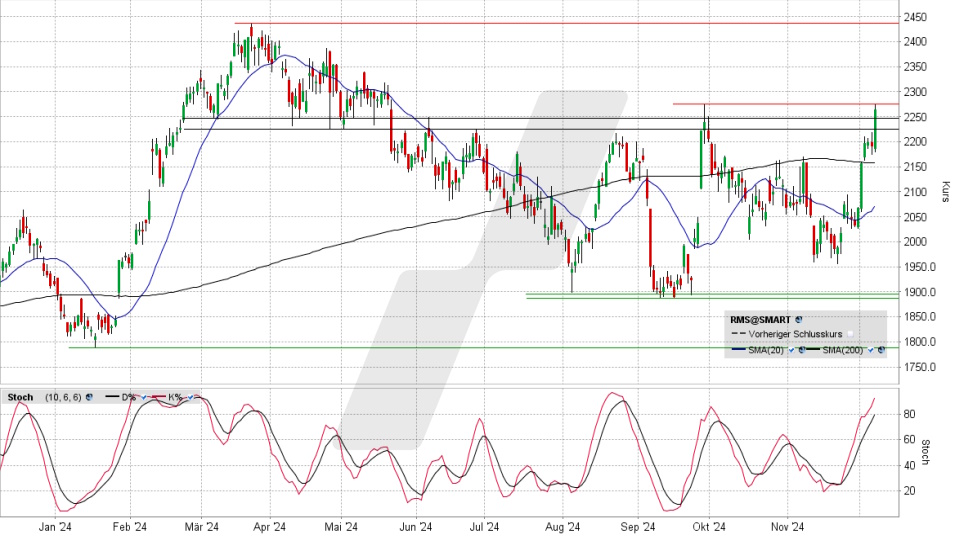Click the SMA(200) legend label

click(x=843, y=350)
